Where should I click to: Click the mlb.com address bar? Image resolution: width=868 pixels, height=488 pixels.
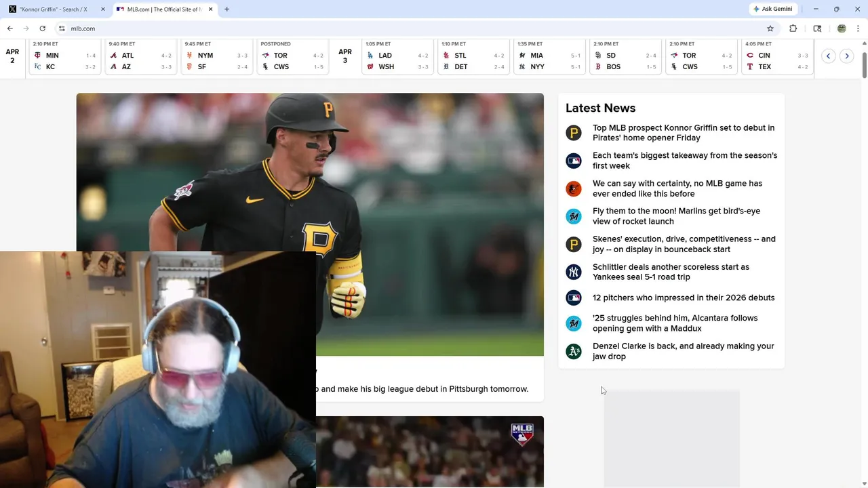click(414, 28)
